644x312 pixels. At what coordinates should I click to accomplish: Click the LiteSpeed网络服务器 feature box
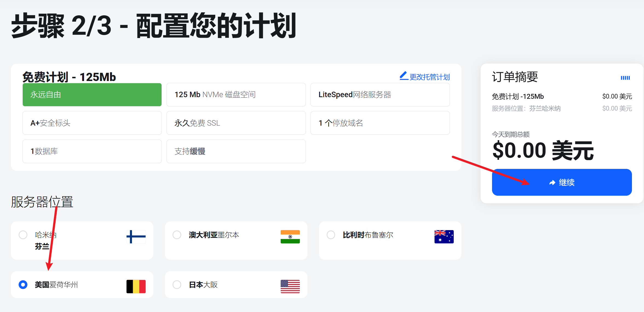[380, 95]
